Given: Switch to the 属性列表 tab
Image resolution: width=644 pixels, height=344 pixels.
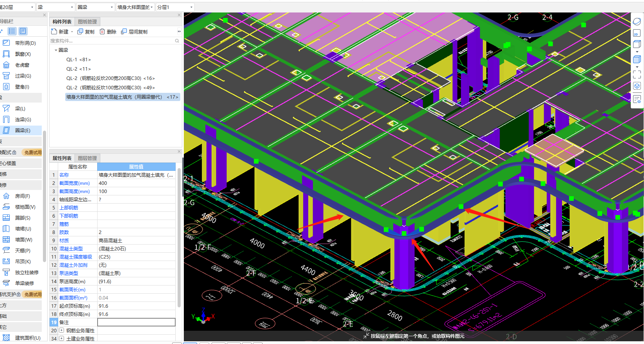Looking at the screenshot, I should (x=62, y=158).
